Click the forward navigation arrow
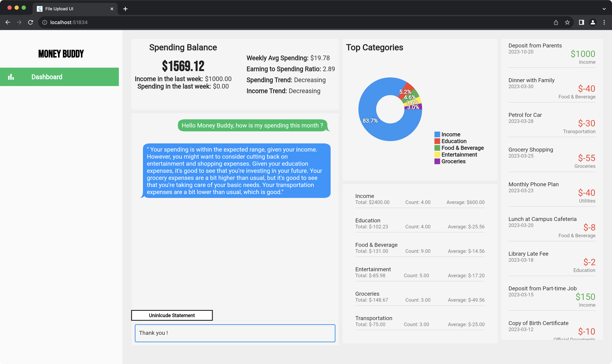This screenshot has width=612, height=364. (19, 22)
